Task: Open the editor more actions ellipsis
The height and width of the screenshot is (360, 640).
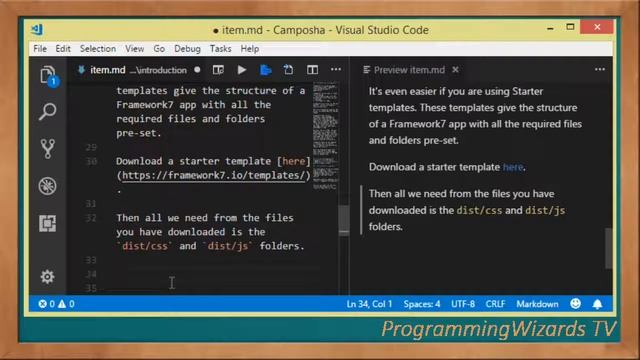Action: (x=336, y=69)
